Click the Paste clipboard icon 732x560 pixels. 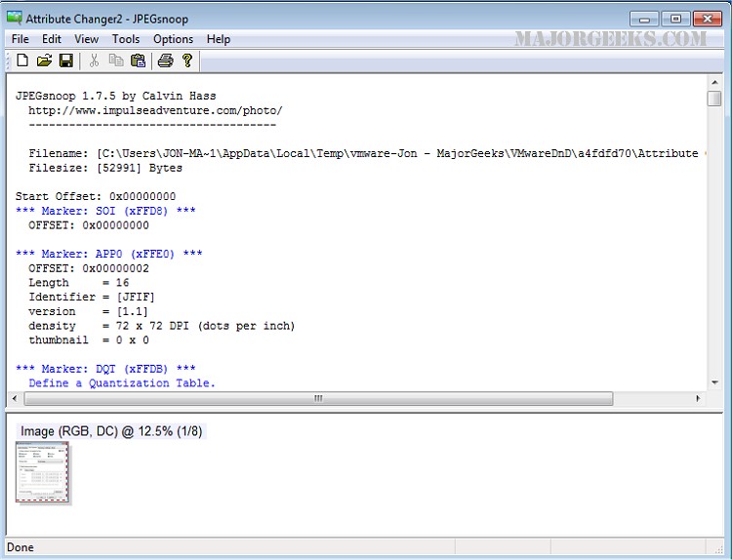139,60
